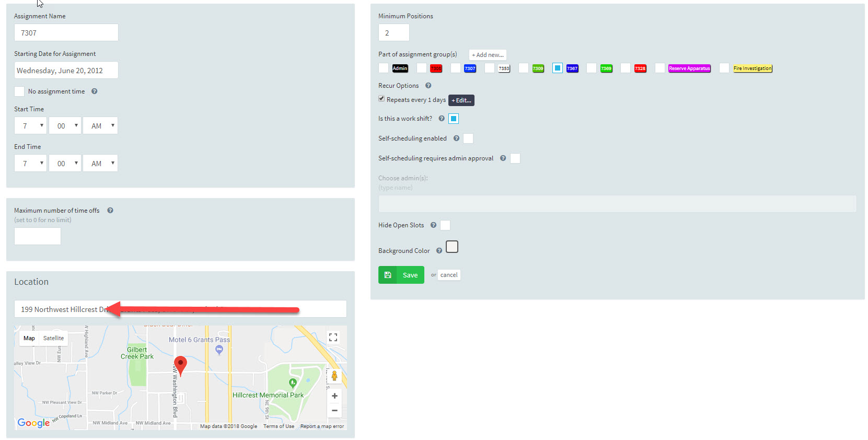
Task: Enable the Self-scheduling enabled checkbox
Action: [x=468, y=138]
